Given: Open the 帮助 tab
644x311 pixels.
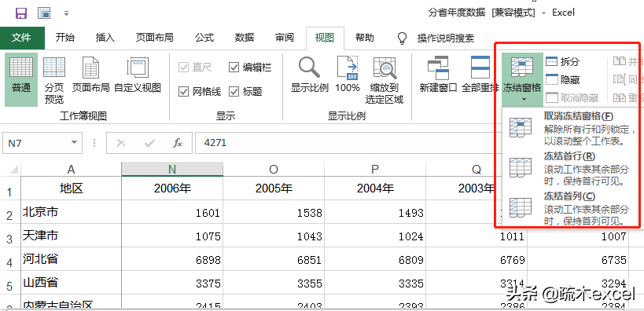Looking at the screenshot, I should tap(364, 38).
